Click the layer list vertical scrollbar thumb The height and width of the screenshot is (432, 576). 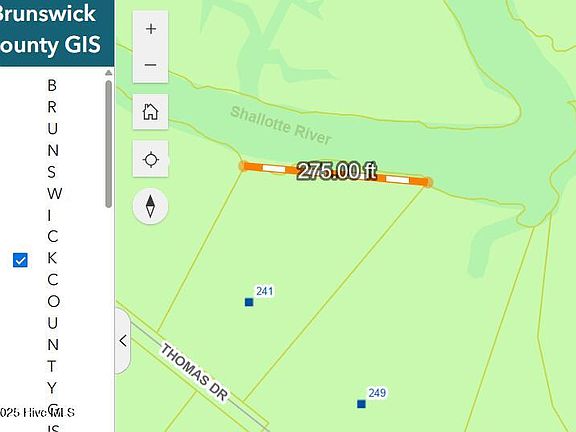pos(108,144)
